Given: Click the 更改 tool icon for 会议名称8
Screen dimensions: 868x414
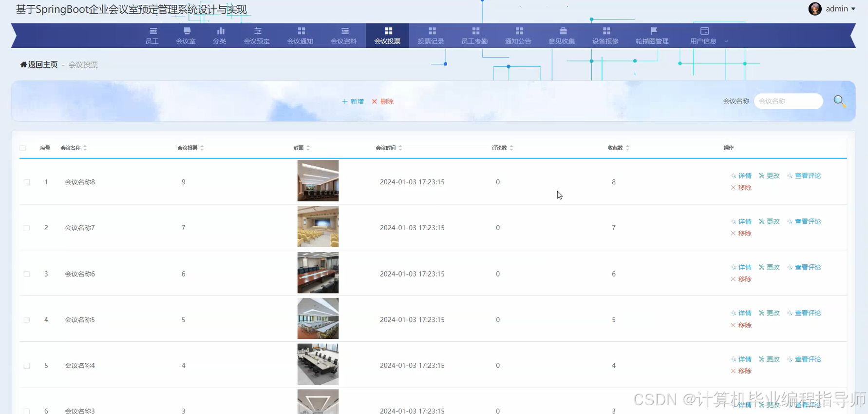Looking at the screenshot, I should tap(761, 176).
